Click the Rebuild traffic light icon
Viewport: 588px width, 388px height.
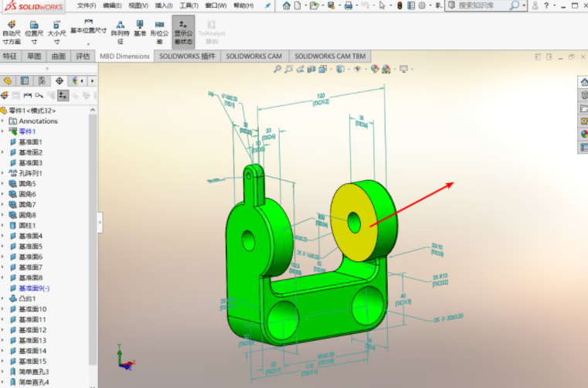click(399, 5)
